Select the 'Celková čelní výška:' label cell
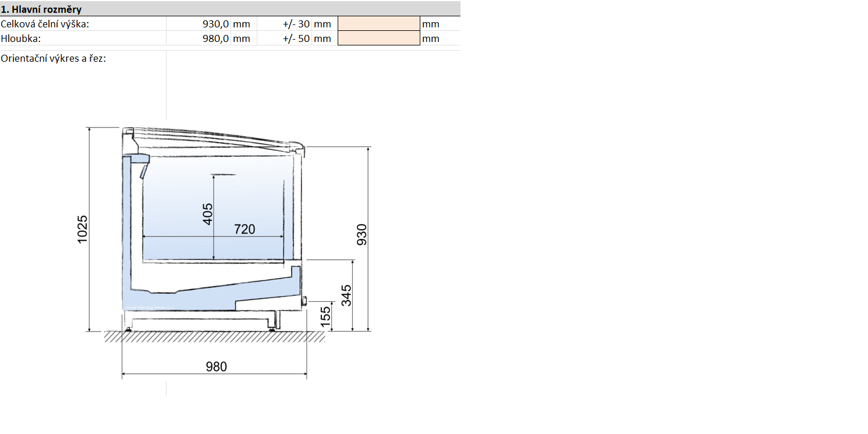868x434 pixels. tap(45, 24)
